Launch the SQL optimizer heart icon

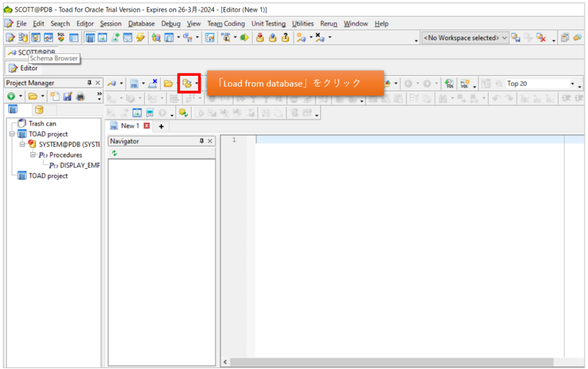(61, 37)
